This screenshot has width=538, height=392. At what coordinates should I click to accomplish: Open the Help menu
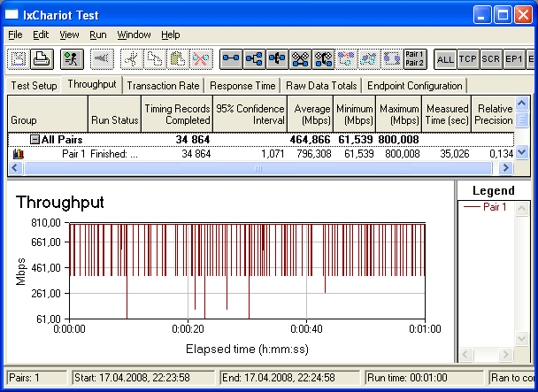pos(171,35)
